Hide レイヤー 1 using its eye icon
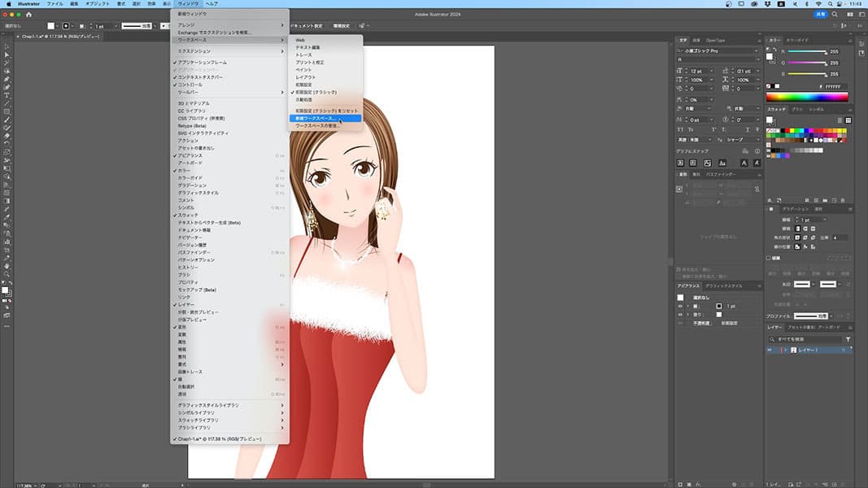Screen dimensions: 868x488 771,350
